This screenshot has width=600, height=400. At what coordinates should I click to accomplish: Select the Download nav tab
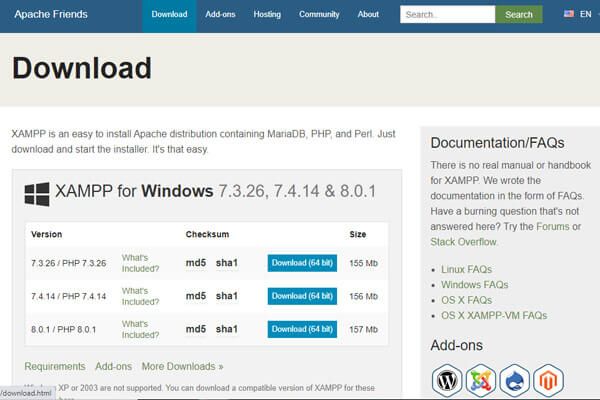click(x=169, y=15)
